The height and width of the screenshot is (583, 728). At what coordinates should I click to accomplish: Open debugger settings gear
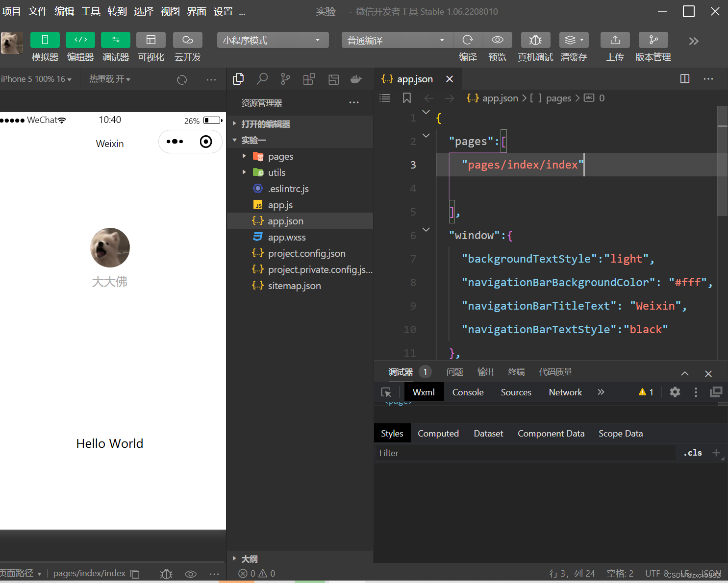pos(675,392)
